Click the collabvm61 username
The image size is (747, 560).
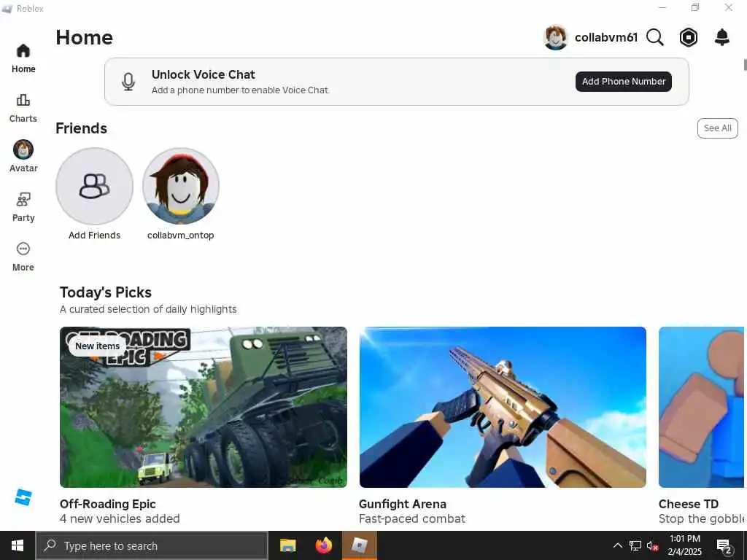coord(605,38)
